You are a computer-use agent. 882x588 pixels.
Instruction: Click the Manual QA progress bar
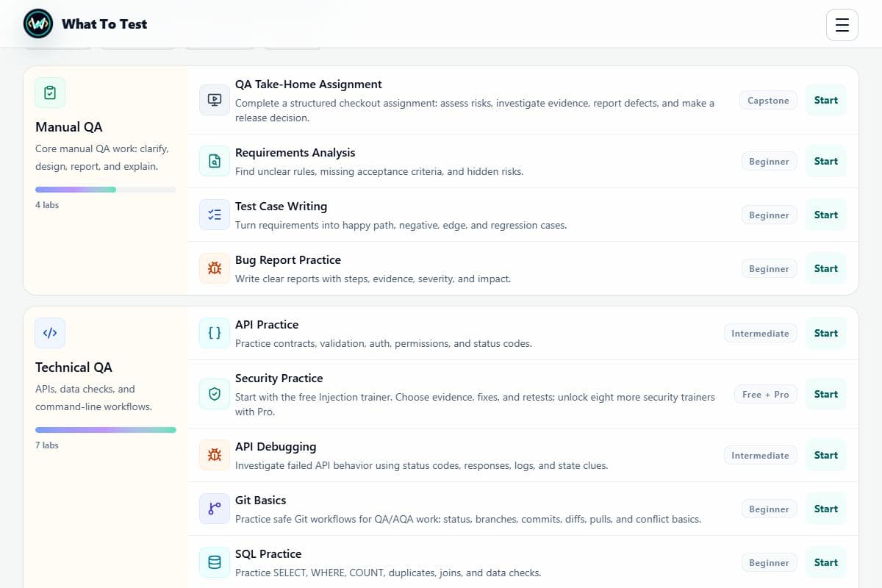106,190
